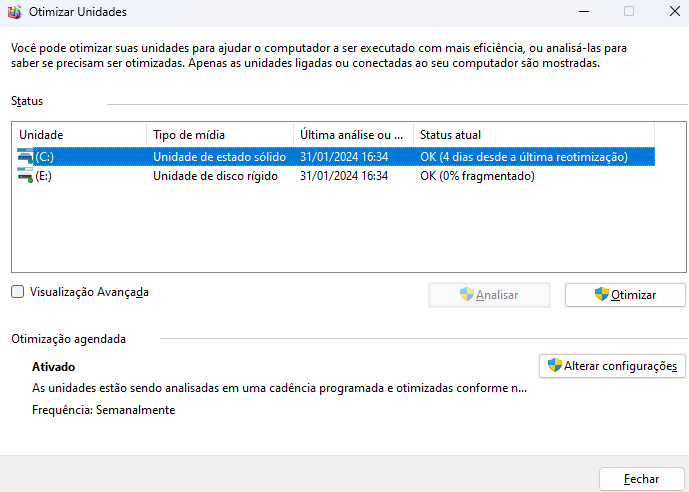Click the Otimizar Unidades app icon in title bar
Image resolution: width=689 pixels, height=492 pixels.
pyautogui.click(x=15, y=12)
